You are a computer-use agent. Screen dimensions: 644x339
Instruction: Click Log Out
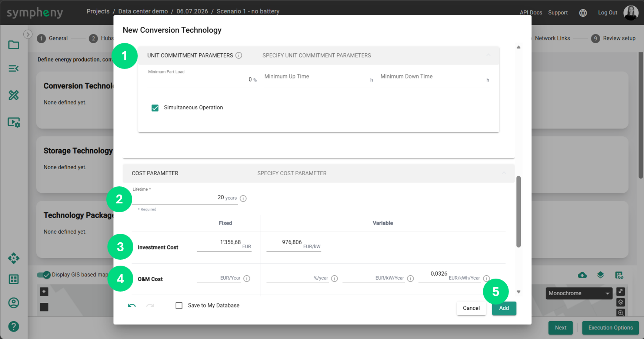[607, 13]
